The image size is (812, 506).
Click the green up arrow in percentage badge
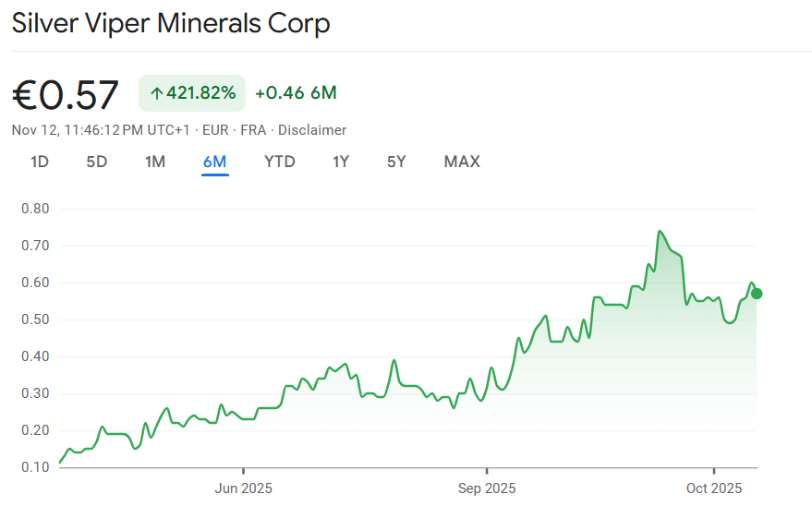click(x=156, y=93)
